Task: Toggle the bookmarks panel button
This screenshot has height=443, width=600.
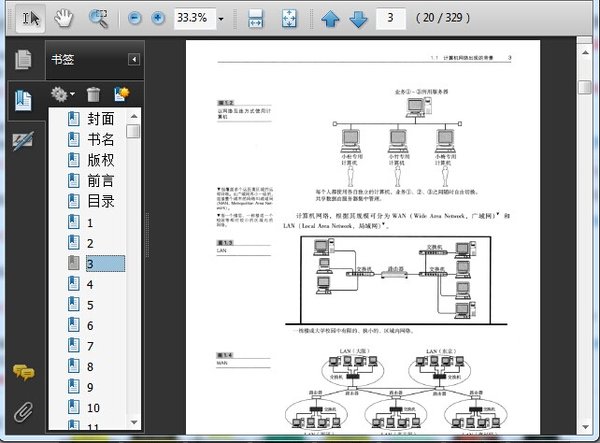Action: [22, 100]
